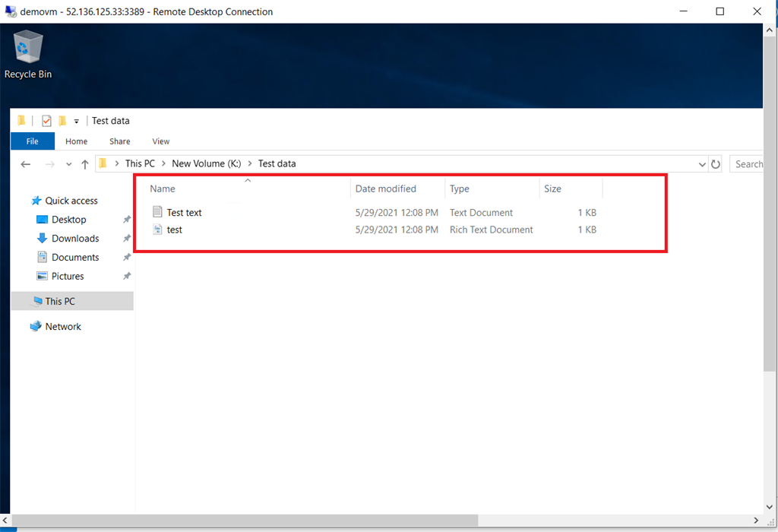778x532 pixels.
Task: Click the folder icon in the address bar
Action: (x=103, y=163)
